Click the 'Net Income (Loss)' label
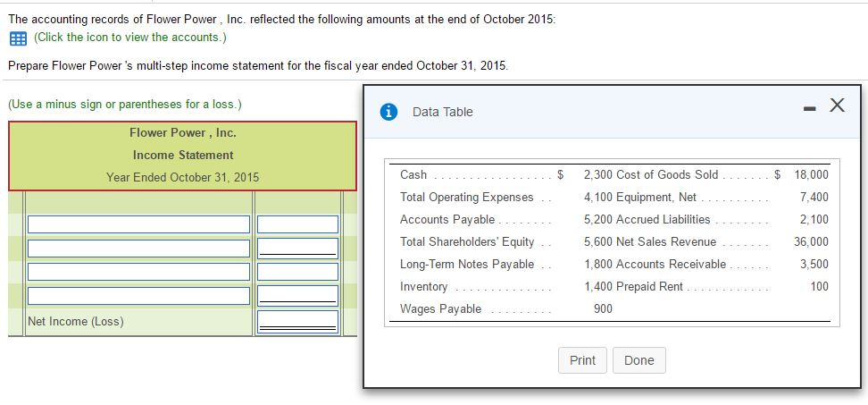868x405 pixels. (x=76, y=321)
